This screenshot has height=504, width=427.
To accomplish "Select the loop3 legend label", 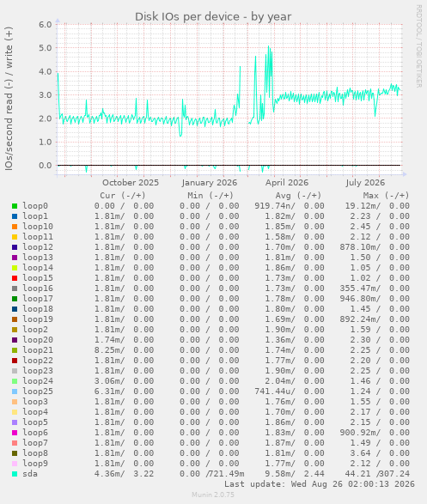I will point(35,402).
